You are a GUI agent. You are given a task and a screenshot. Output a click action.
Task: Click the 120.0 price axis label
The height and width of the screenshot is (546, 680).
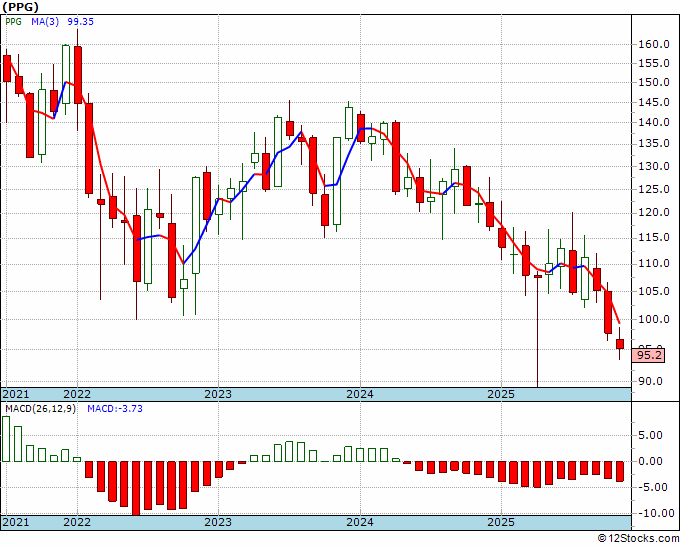pyautogui.click(x=654, y=213)
